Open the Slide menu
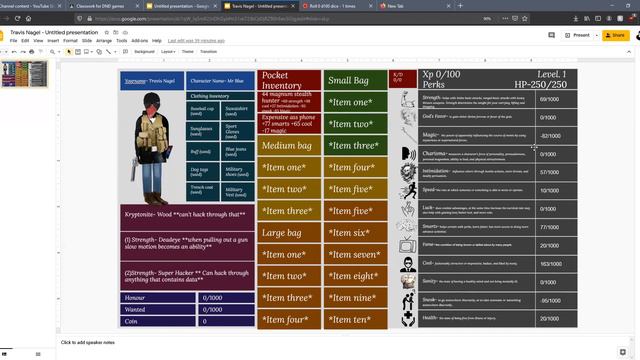This screenshot has width=640, height=360. (x=87, y=41)
